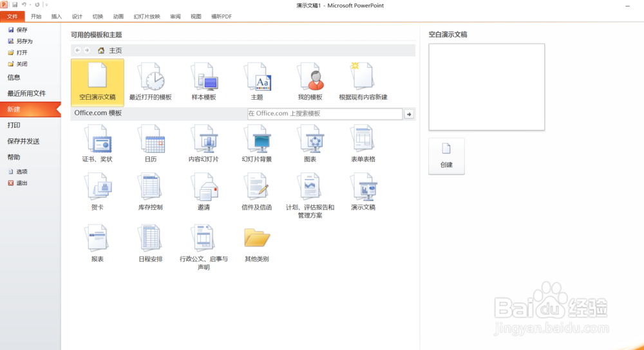Image resolution: width=644 pixels, height=350 pixels.
Task: Click the Office.com template search field
Action: tap(325, 114)
